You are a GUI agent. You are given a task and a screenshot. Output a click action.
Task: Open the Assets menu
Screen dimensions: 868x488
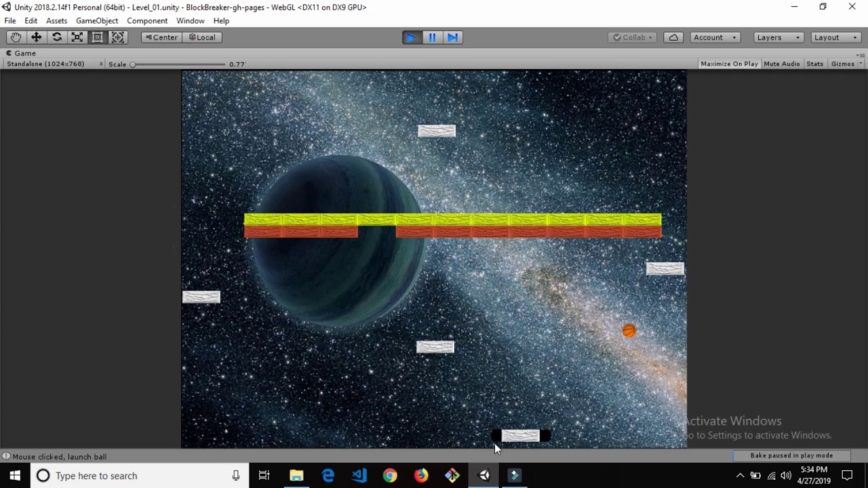[57, 21]
